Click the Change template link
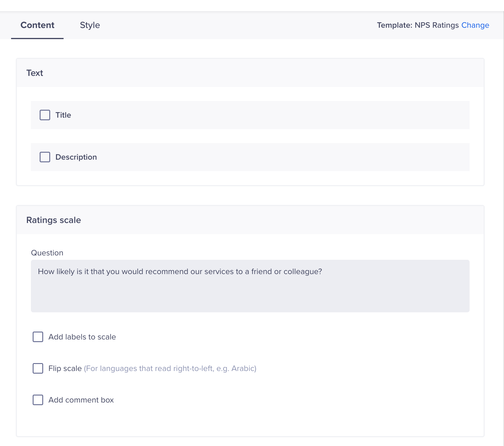The height and width of the screenshot is (446, 504). tap(475, 25)
